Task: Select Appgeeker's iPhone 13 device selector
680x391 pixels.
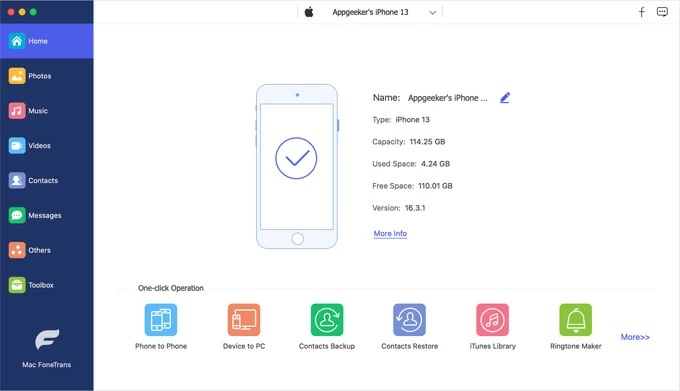Action: (x=370, y=12)
